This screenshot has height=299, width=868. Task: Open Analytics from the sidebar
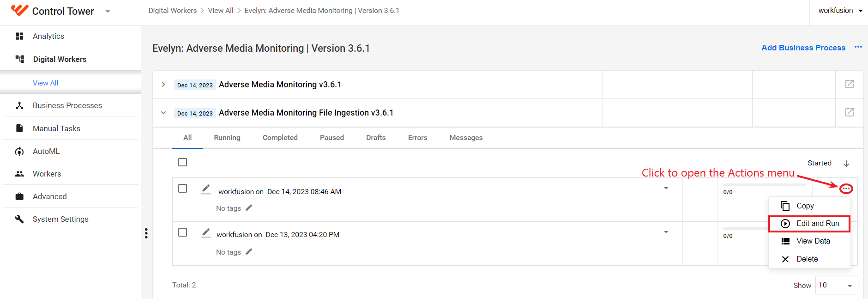click(x=48, y=36)
